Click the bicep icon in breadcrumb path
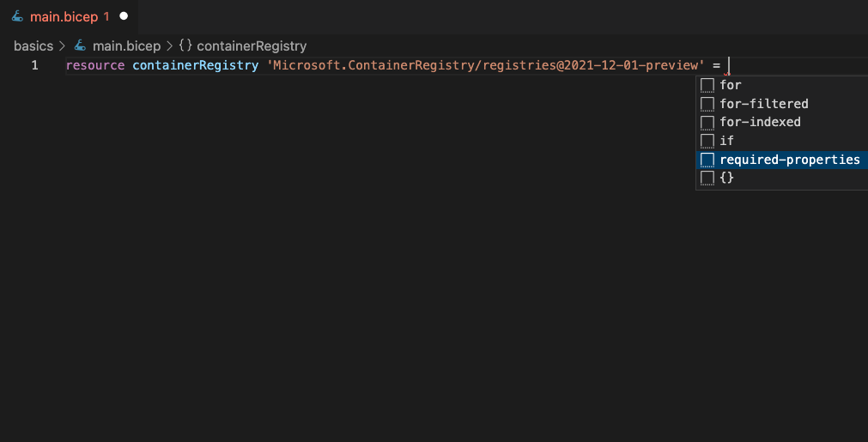This screenshot has width=868, height=442. point(80,45)
